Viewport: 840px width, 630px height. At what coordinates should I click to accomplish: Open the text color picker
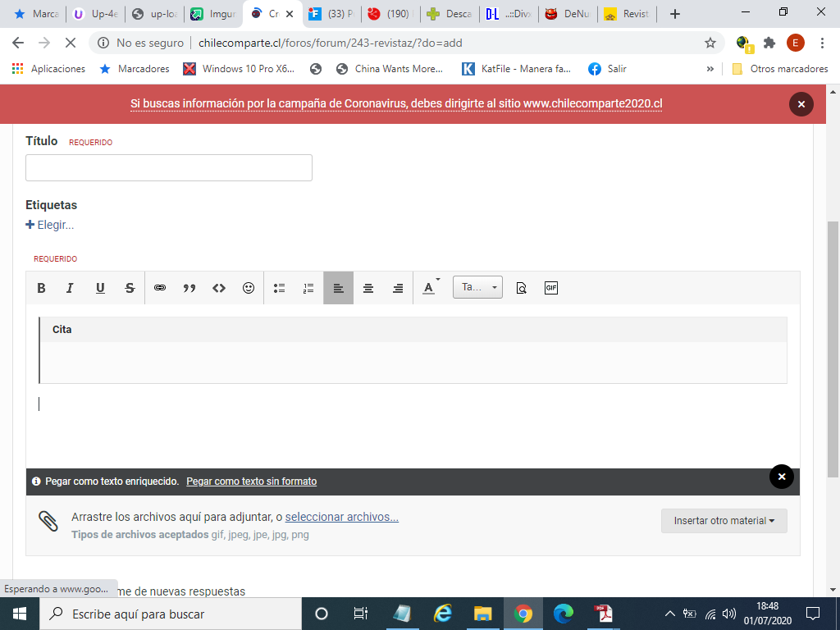430,288
